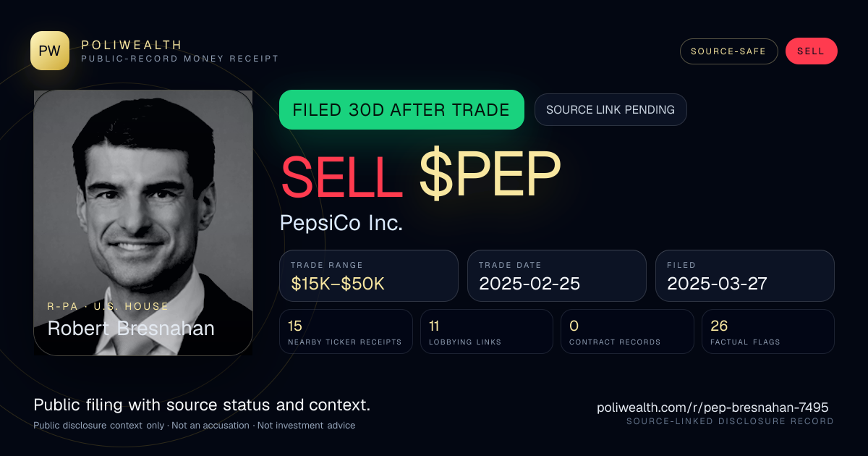The image size is (868, 456).
Task: Click the red SELL pill button
Action: [x=811, y=51]
